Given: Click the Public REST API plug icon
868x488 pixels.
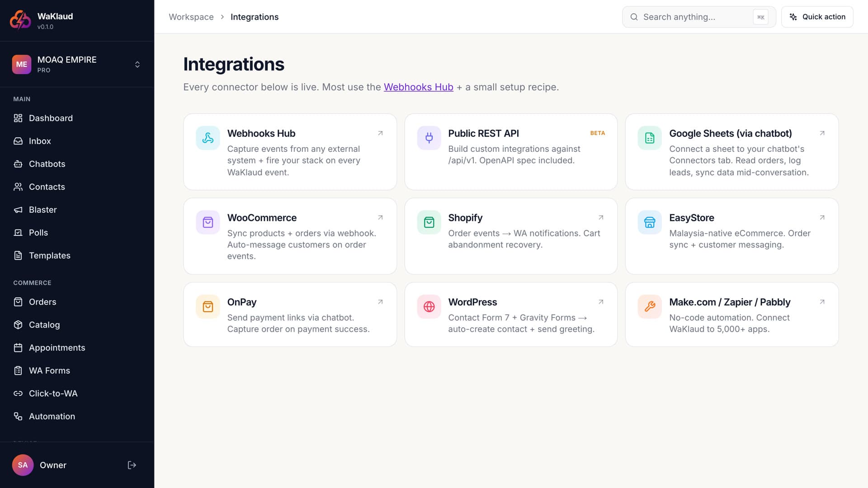Looking at the screenshot, I should [x=429, y=138].
